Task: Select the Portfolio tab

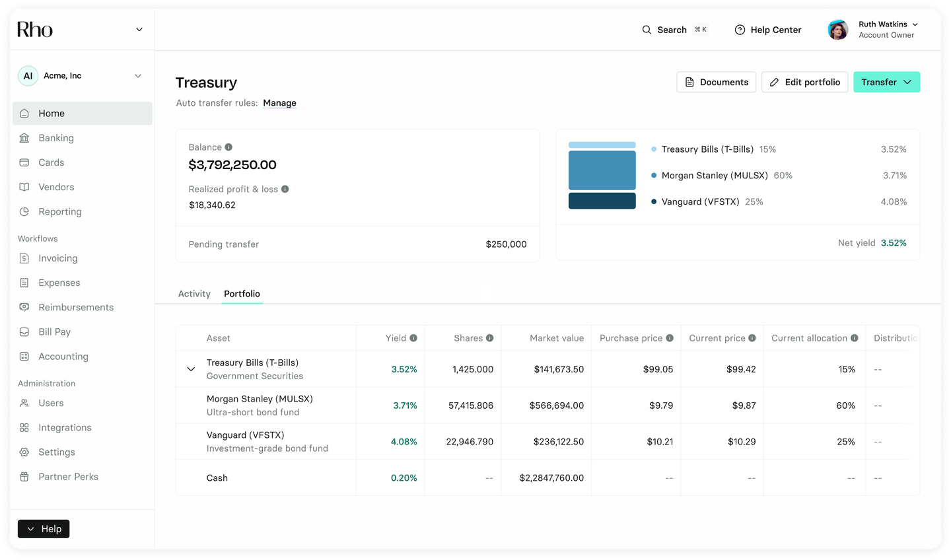Action: click(242, 294)
